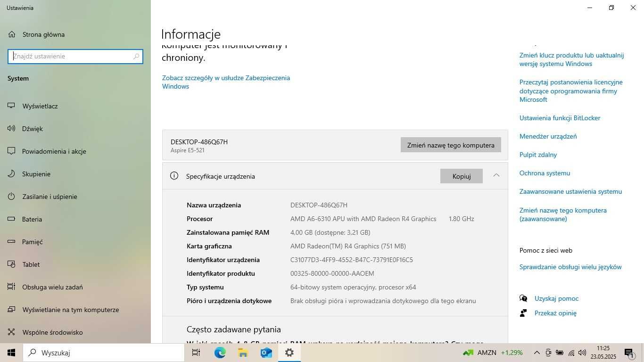Click the Pamięć storage icon
This screenshot has width=644, height=362.
(12, 242)
